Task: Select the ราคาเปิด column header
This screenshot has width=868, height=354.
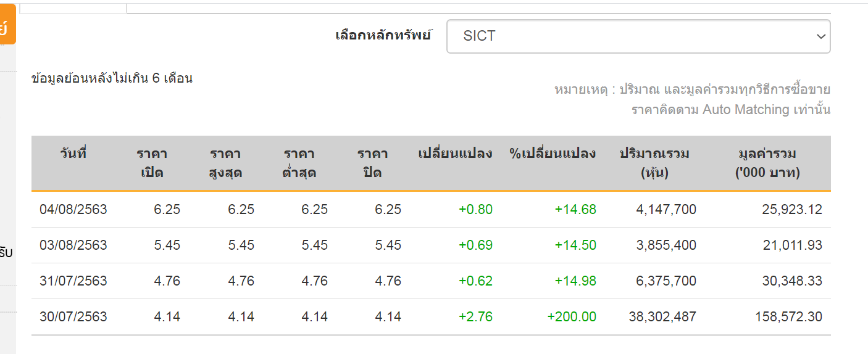Action: [152, 163]
